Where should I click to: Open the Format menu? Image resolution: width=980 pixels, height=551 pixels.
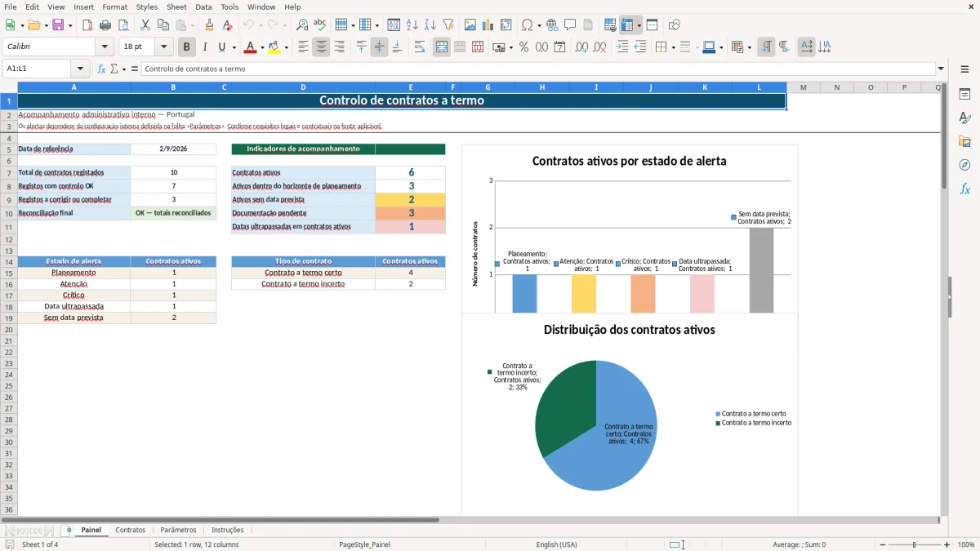[115, 7]
